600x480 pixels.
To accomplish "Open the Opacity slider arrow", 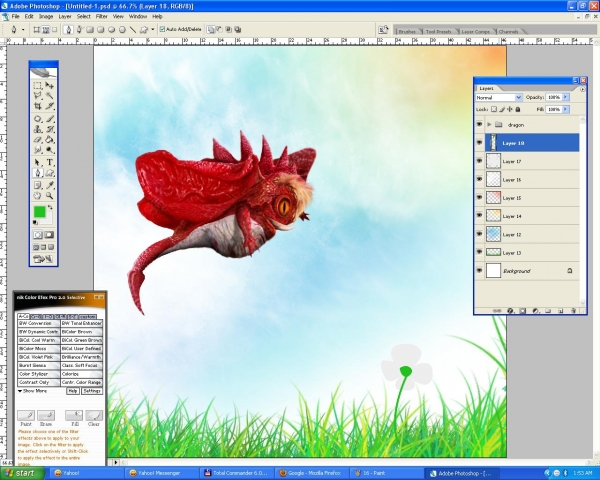I will point(566,97).
